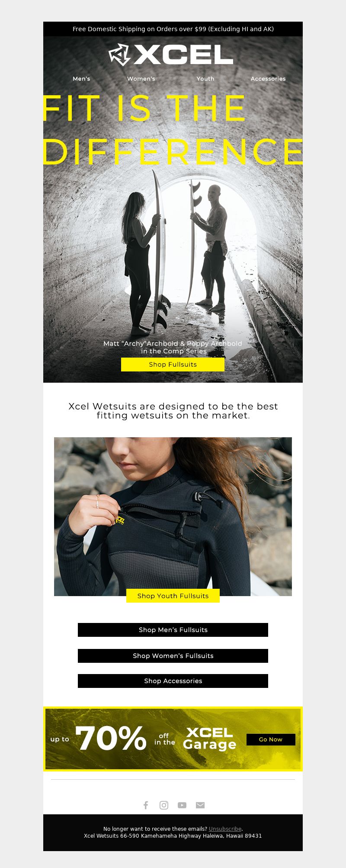
Task: Open the Women's navigation link
Action: (141, 79)
